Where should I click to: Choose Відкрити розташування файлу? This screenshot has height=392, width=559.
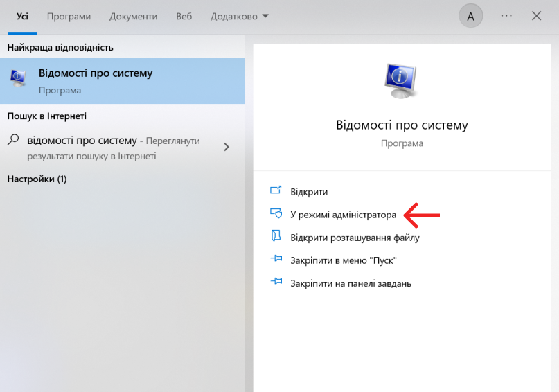point(355,238)
